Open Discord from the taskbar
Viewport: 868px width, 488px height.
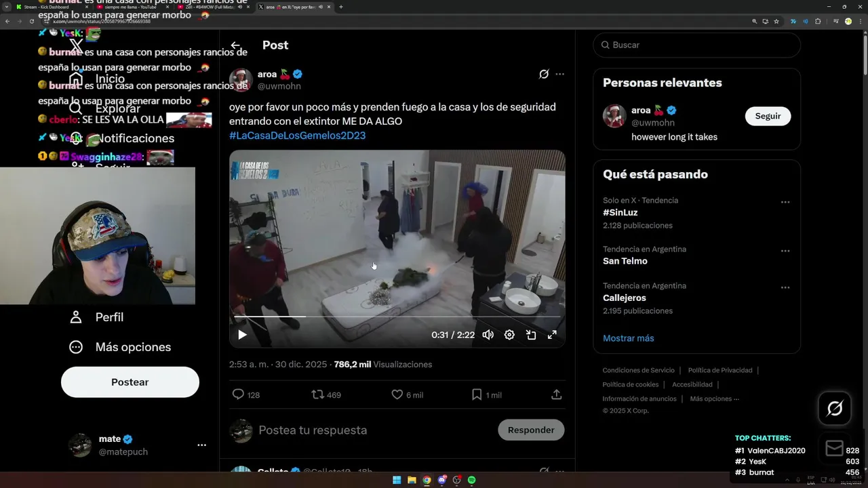pyautogui.click(x=441, y=480)
